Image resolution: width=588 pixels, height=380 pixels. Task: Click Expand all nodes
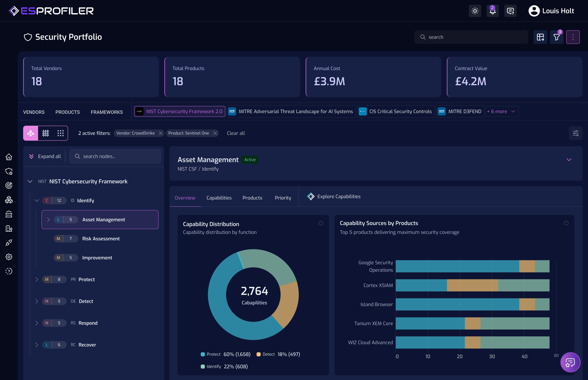[45, 156]
